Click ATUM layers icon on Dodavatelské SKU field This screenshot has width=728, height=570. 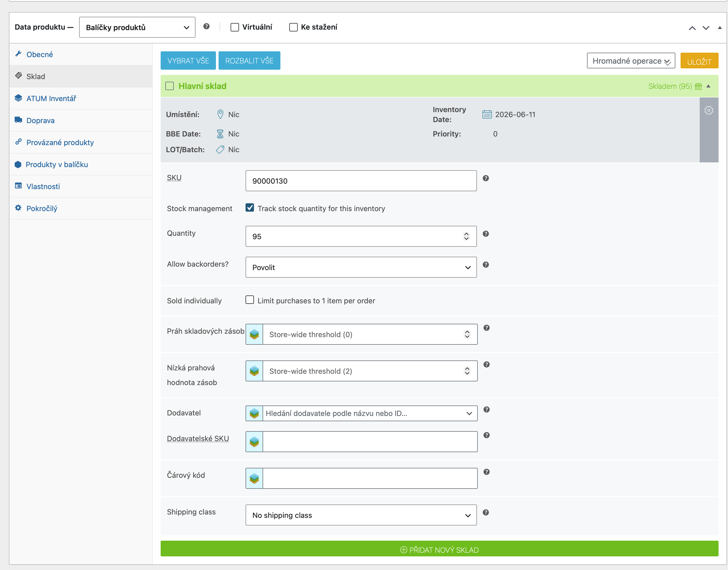[x=254, y=442]
